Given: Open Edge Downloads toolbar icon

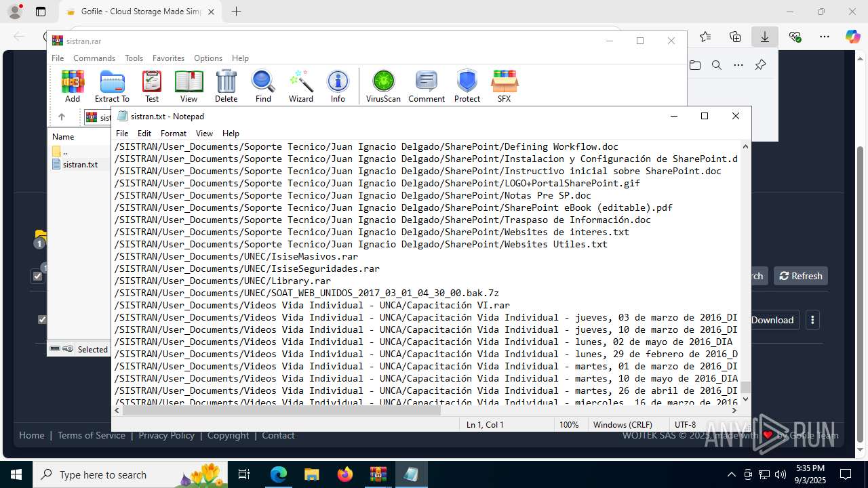Looking at the screenshot, I should click(x=764, y=37).
